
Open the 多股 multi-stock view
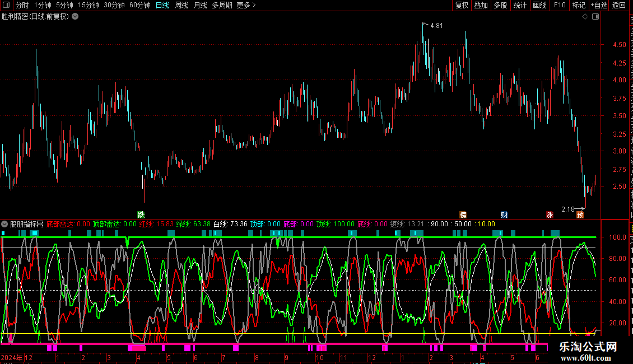(500, 5)
